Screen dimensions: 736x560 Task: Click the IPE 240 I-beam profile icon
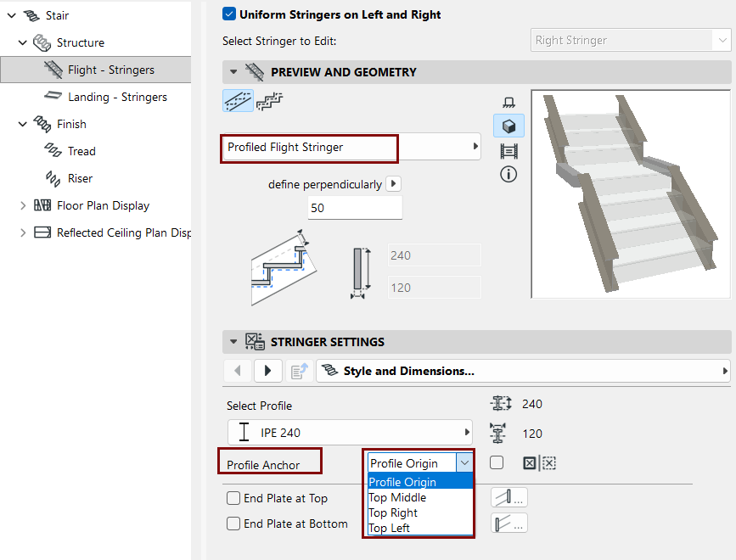(x=244, y=432)
